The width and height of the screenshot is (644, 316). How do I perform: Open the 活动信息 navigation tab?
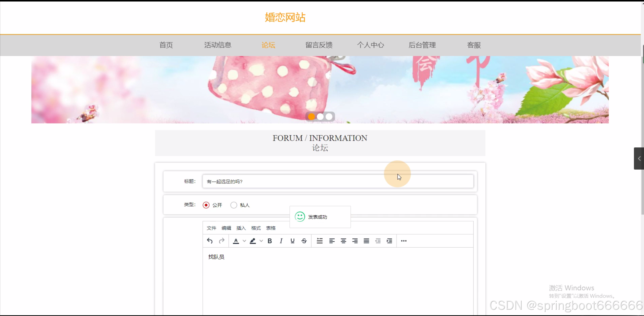coord(218,45)
